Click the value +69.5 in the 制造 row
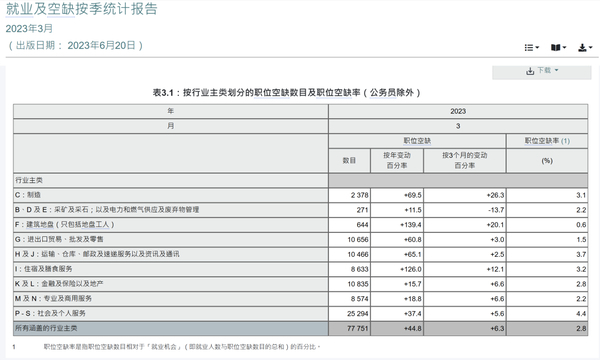Screen dimensions: 600x360 point(412,195)
